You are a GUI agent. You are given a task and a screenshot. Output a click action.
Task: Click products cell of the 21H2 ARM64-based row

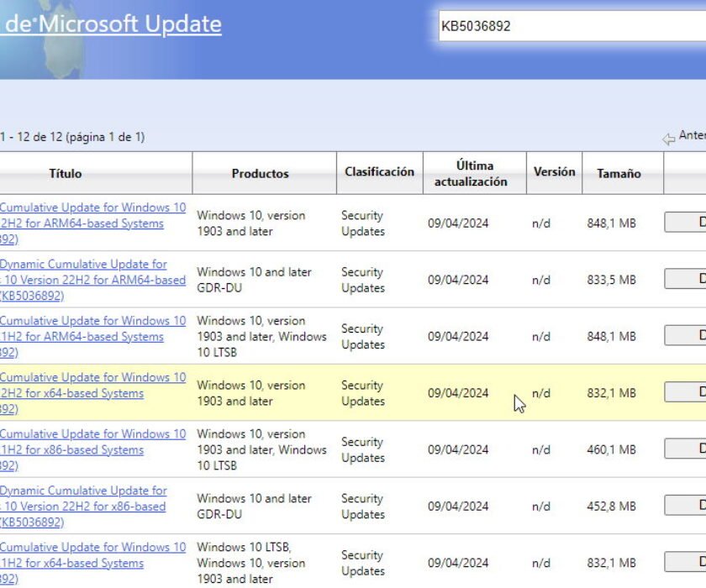pyautogui.click(x=261, y=337)
